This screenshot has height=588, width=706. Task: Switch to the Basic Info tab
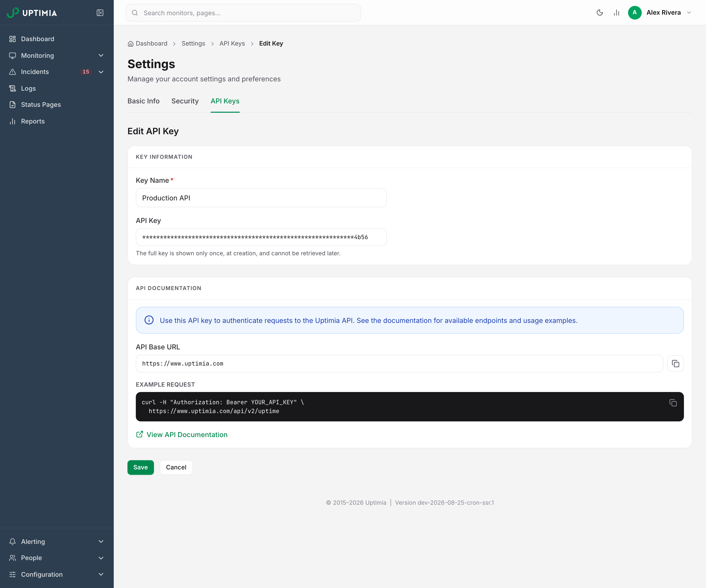coord(143,101)
